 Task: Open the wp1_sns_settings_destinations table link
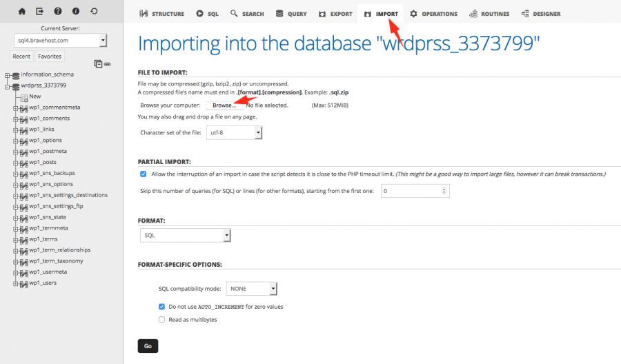(68, 195)
